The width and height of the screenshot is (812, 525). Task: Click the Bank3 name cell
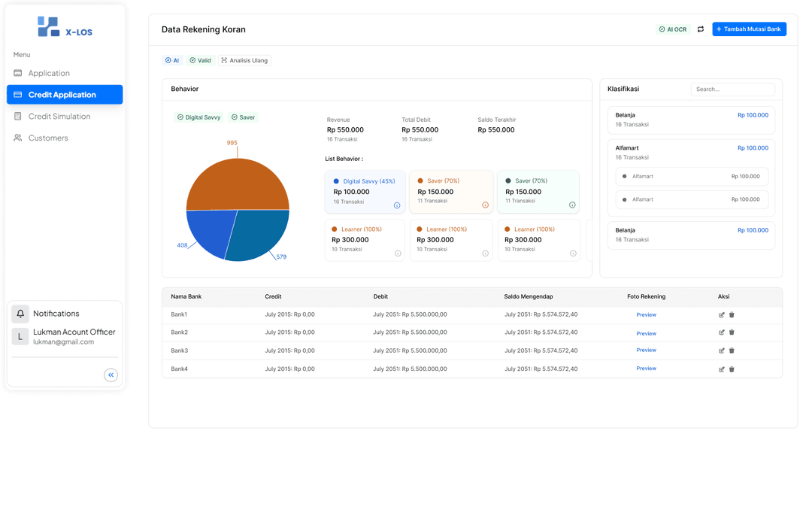[x=180, y=351]
